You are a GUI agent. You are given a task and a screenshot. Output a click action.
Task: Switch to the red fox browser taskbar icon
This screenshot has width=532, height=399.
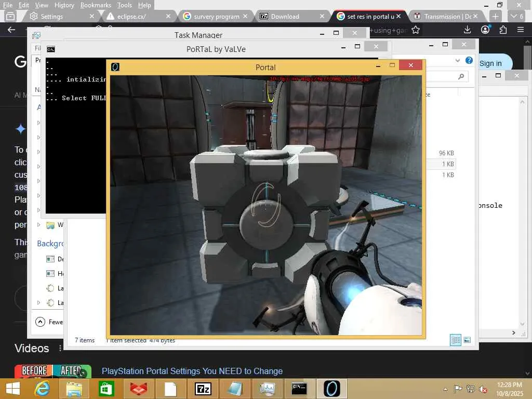tap(138, 389)
